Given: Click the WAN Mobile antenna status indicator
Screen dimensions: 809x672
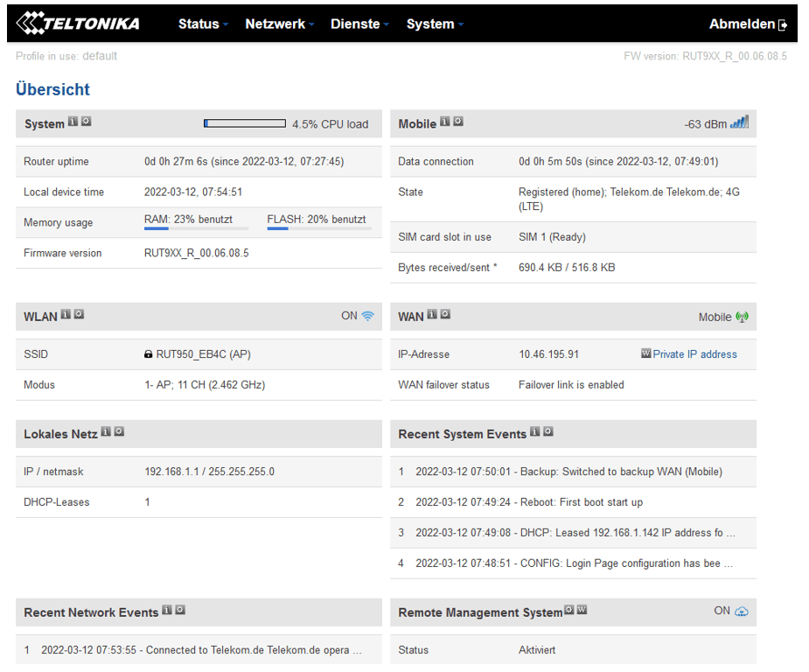Looking at the screenshot, I should tap(743, 317).
